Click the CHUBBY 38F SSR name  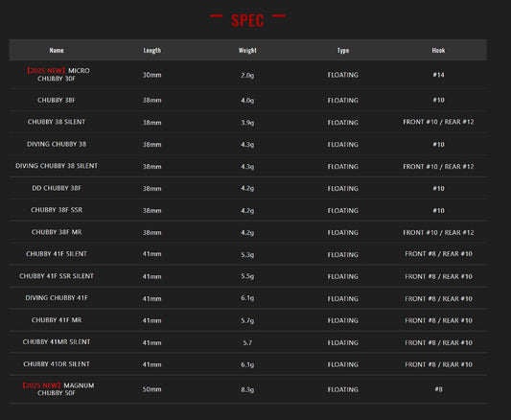pos(57,210)
